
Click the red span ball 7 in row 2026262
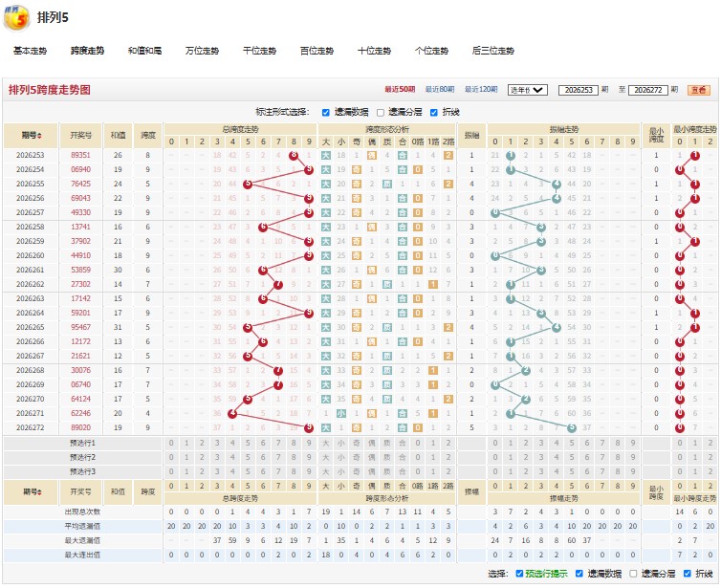tap(278, 285)
